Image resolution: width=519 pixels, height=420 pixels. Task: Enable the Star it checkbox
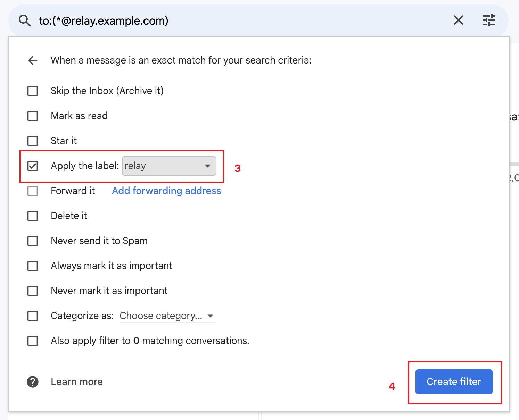(x=33, y=141)
